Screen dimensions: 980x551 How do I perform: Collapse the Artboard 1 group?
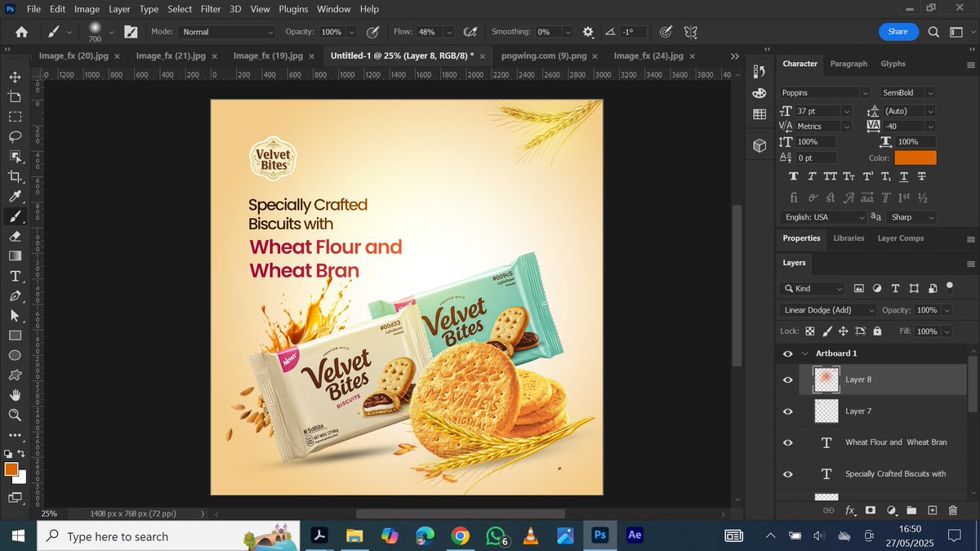pos(804,353)
